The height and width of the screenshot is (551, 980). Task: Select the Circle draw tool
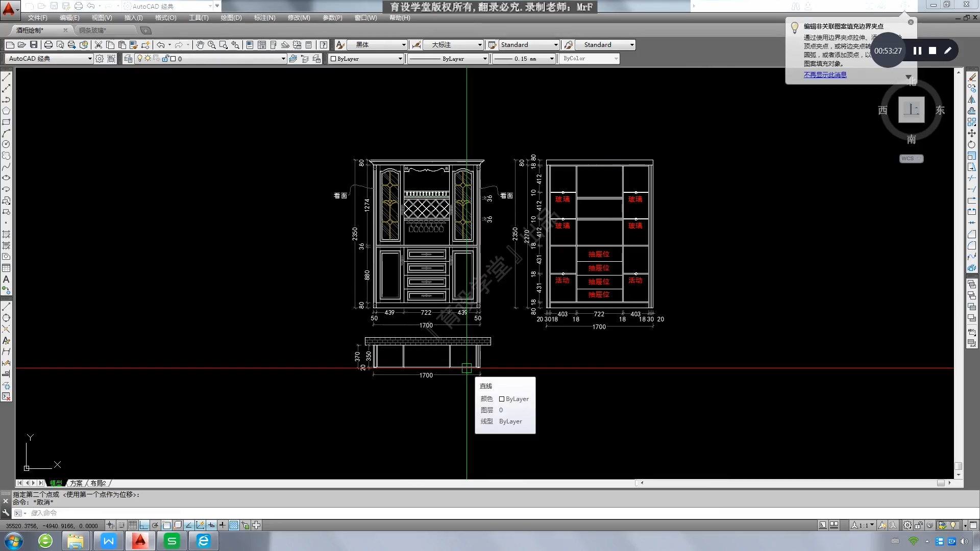pyautogui.click(x=6, y=144)
